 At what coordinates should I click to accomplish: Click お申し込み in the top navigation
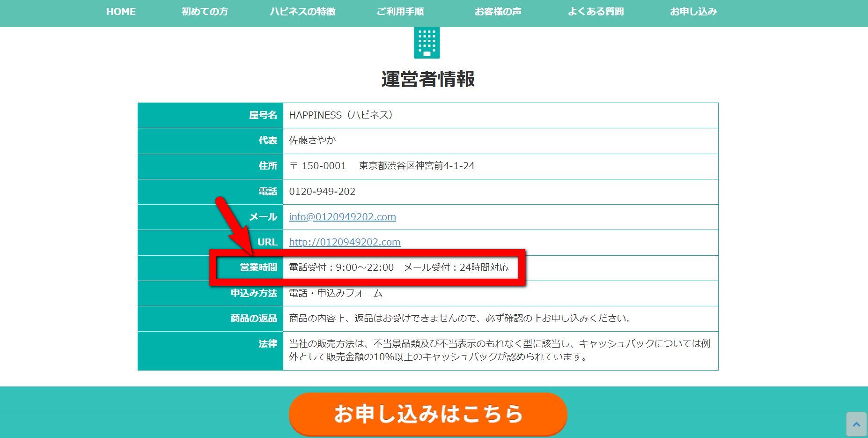(x=693, y=12)
